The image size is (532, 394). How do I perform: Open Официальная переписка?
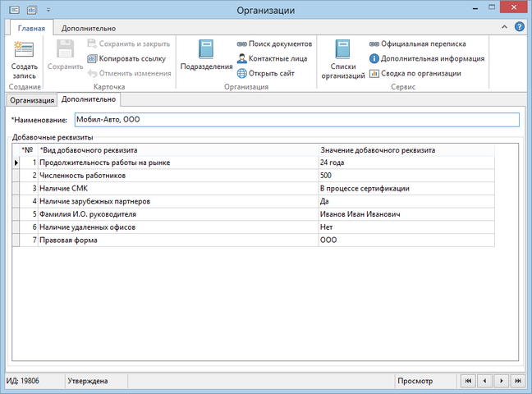[417, 44]
